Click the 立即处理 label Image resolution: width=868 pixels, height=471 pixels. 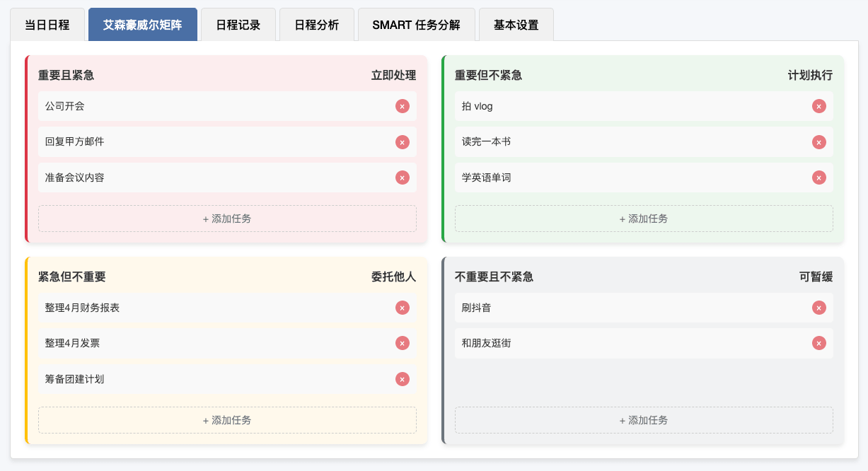coord(394,76)
